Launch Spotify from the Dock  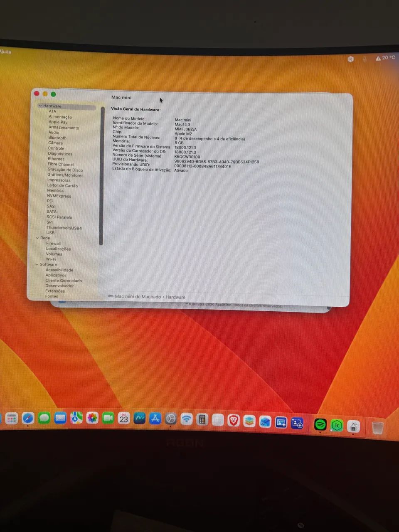[320, 424]
